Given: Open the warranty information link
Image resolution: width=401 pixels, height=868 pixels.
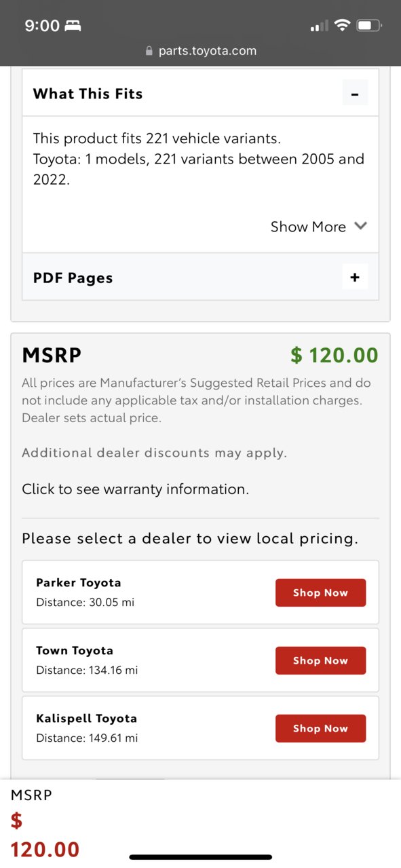Looking at the screenshot, I should coord(136,489).
